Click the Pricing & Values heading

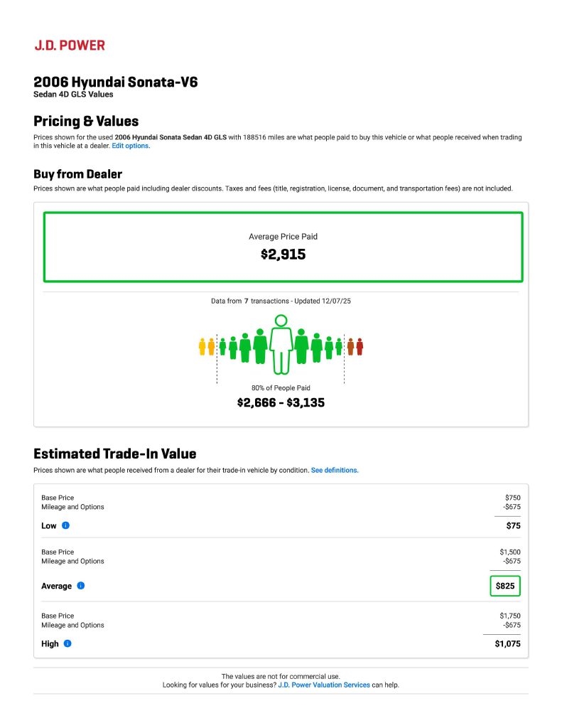tap(86, 121)
